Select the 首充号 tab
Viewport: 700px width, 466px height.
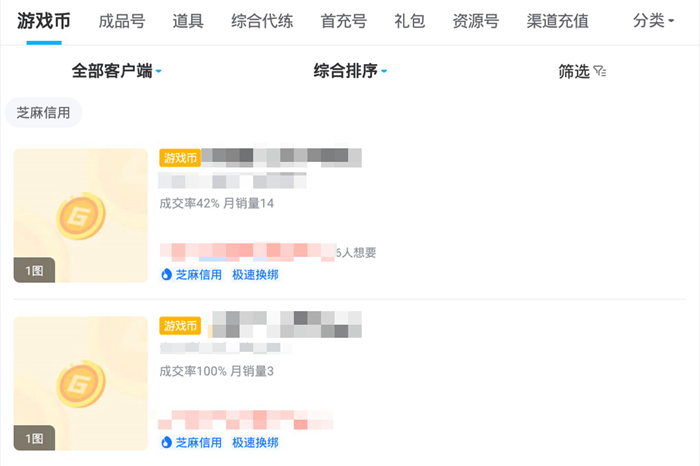(x=343, y=21)
